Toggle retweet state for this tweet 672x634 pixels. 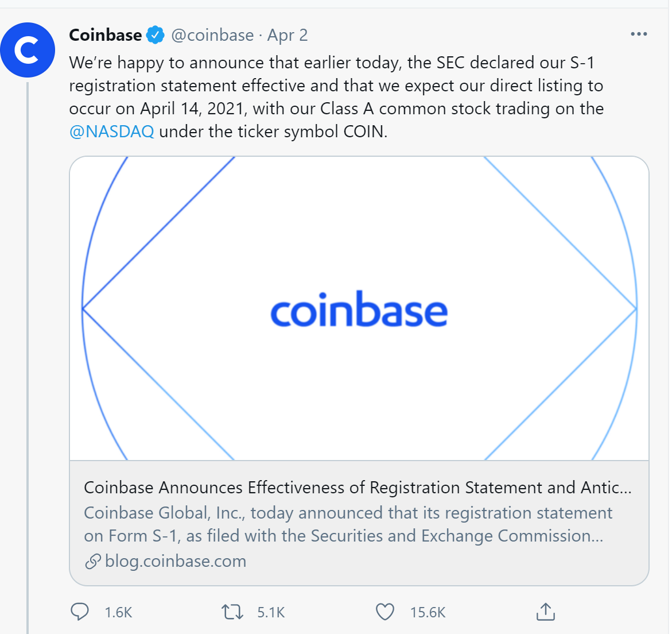(x=232, y=612)
